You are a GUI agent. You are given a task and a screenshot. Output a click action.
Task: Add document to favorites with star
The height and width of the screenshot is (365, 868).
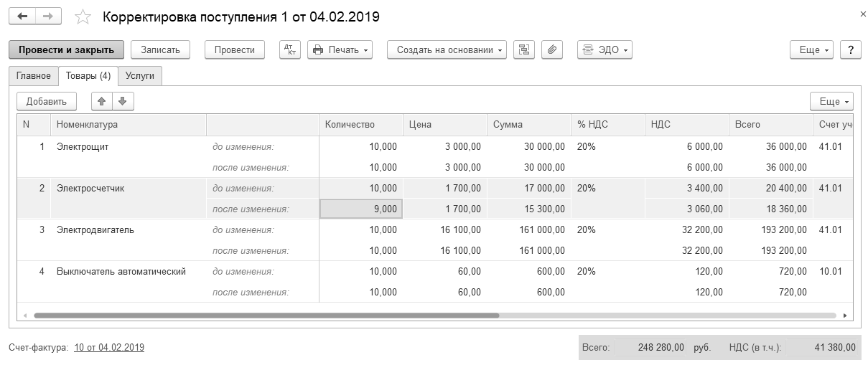point(83,16)
